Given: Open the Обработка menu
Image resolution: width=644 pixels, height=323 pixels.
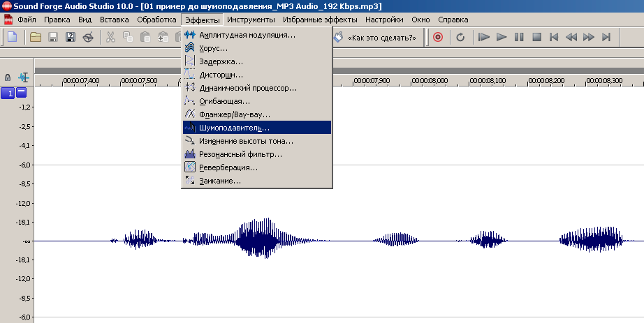Looking at the screenshot, I should (156, 20).
